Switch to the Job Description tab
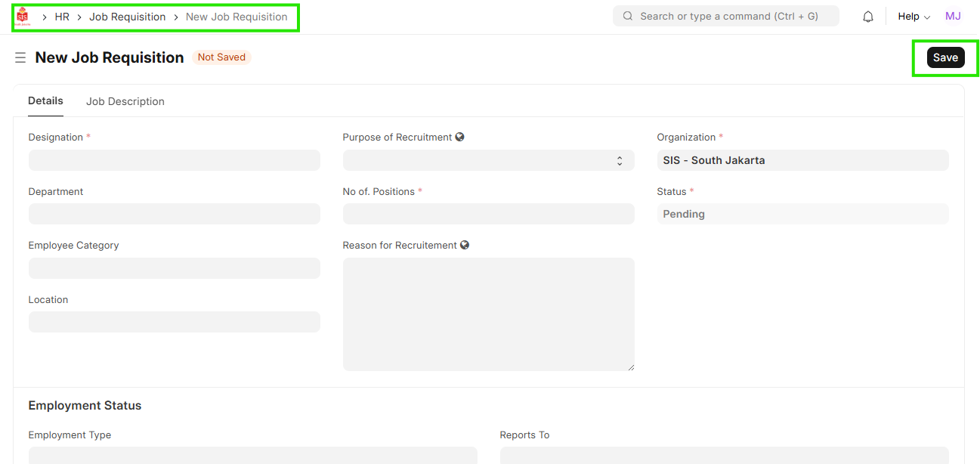Image resolution: width=980 pixels, height=464 pixels. point(125,101)
